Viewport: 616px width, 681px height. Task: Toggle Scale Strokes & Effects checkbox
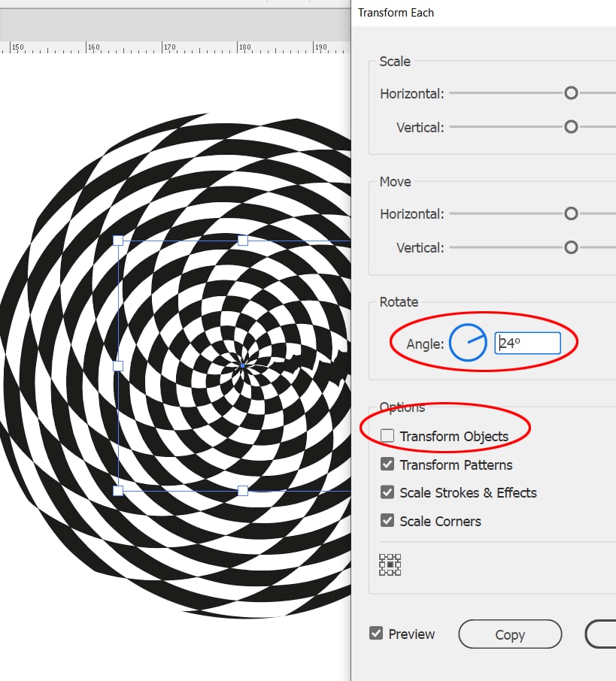[387, 492]
